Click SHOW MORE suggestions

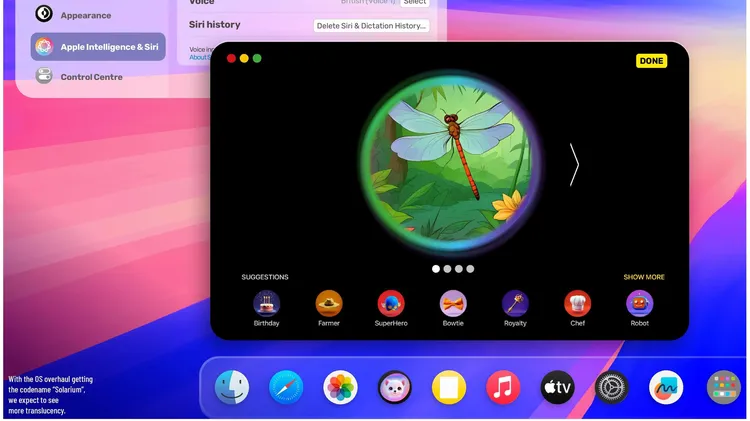tap(644, 277)
